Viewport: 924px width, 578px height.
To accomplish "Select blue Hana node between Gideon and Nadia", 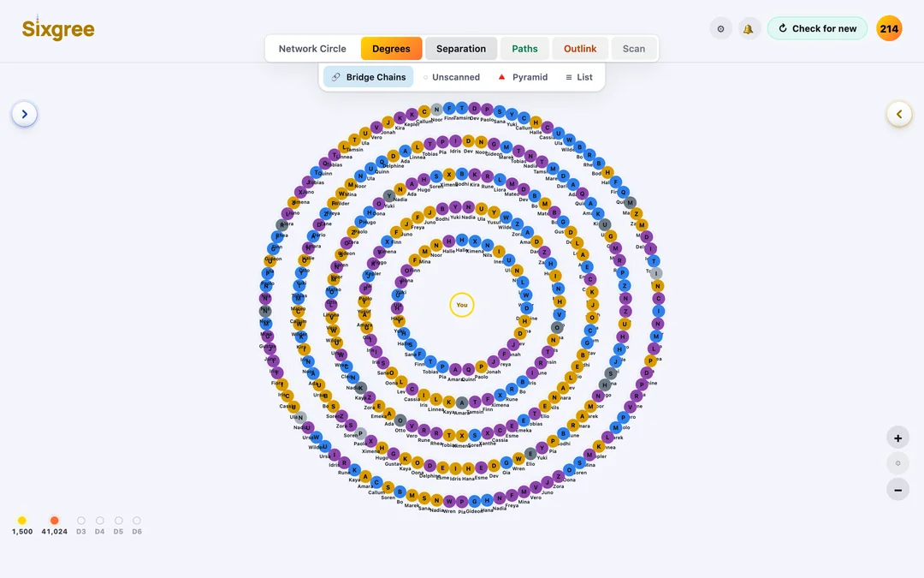I will pos(487,500).
